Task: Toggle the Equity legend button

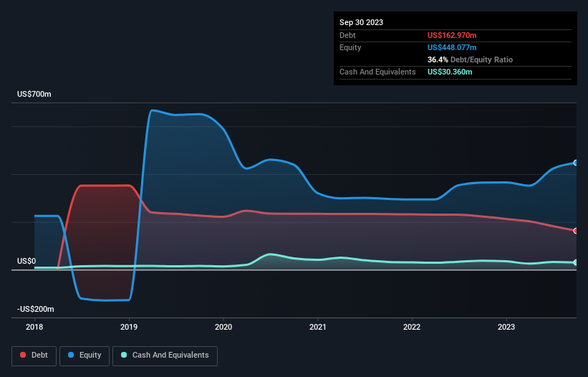Action: point(85,355)
